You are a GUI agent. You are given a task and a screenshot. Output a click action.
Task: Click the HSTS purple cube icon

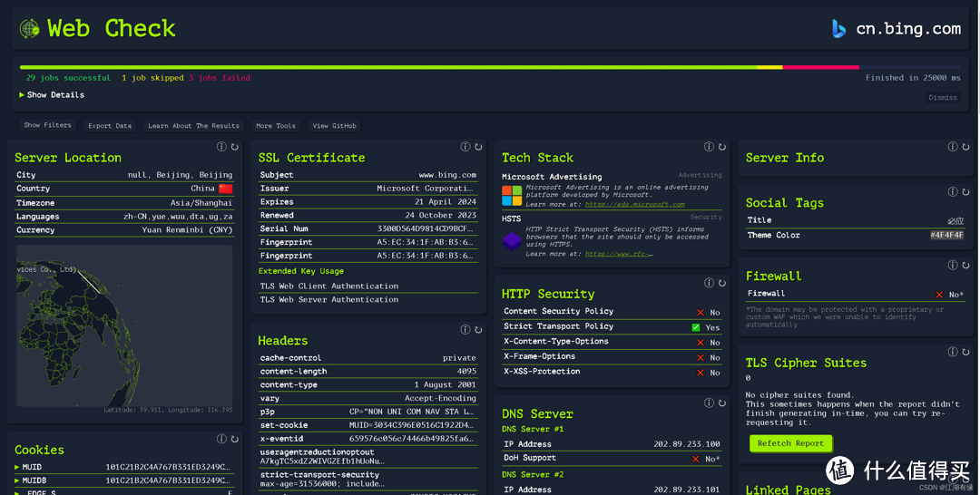512,241
